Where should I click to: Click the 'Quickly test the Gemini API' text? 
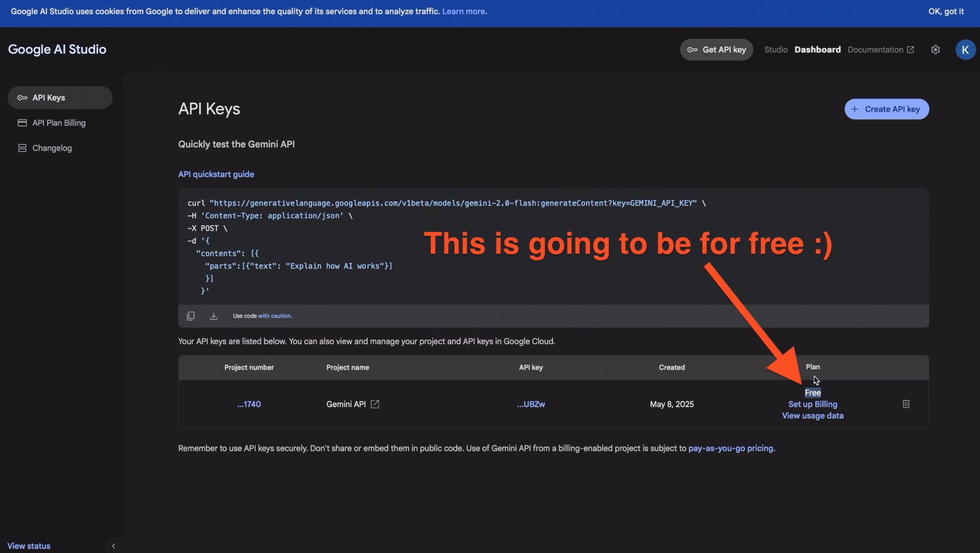(x=236, y=144)
